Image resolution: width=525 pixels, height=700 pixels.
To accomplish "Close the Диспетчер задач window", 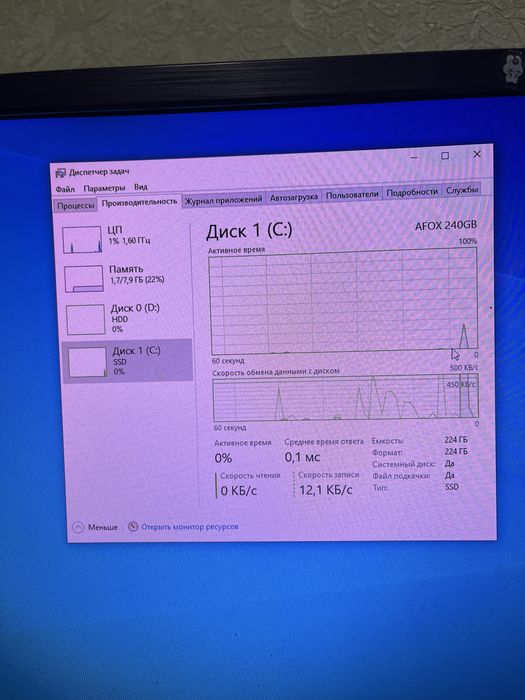I will [477, 154].
